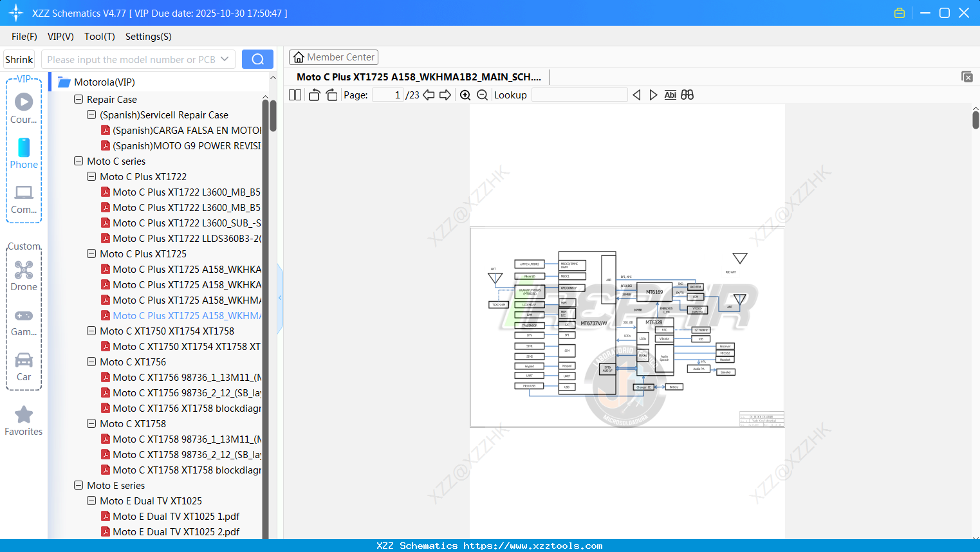Collapse Moto E Dual TV XT1025 node
This screenshot has height=552, width=980.
pyautogui.click(x=91, y=501)
